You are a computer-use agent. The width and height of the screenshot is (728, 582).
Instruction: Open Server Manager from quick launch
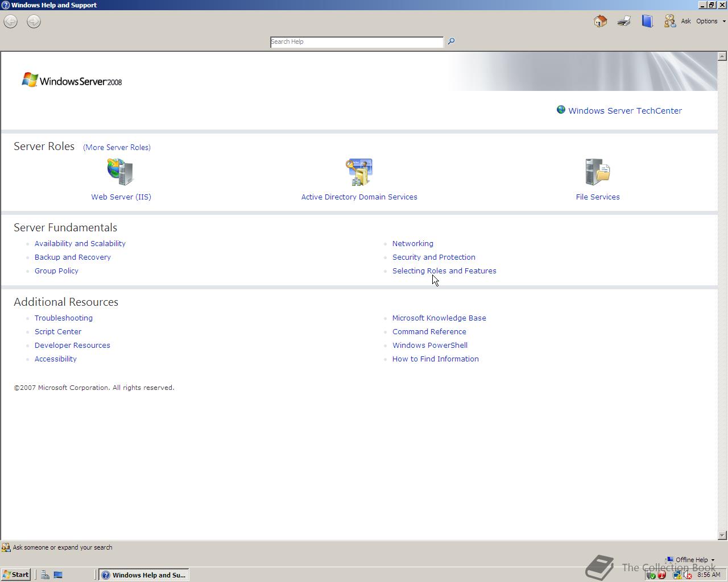tap(45, 575)
